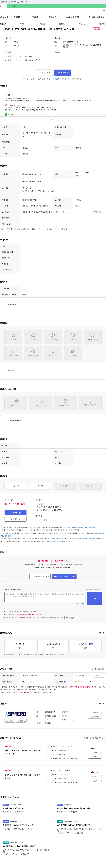Expand job description with 더보기 chevron
The height and width of the screenshot is (868, 106).
pos(53,119)
